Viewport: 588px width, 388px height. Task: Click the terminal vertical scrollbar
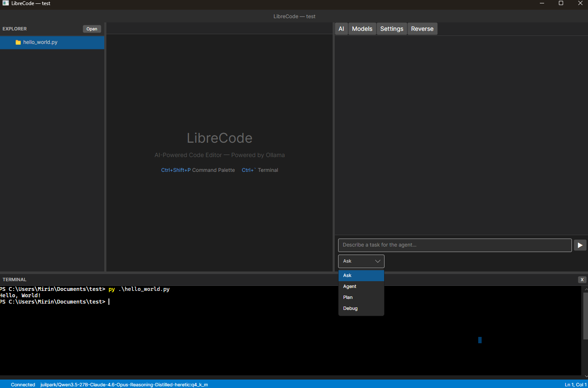585,315
